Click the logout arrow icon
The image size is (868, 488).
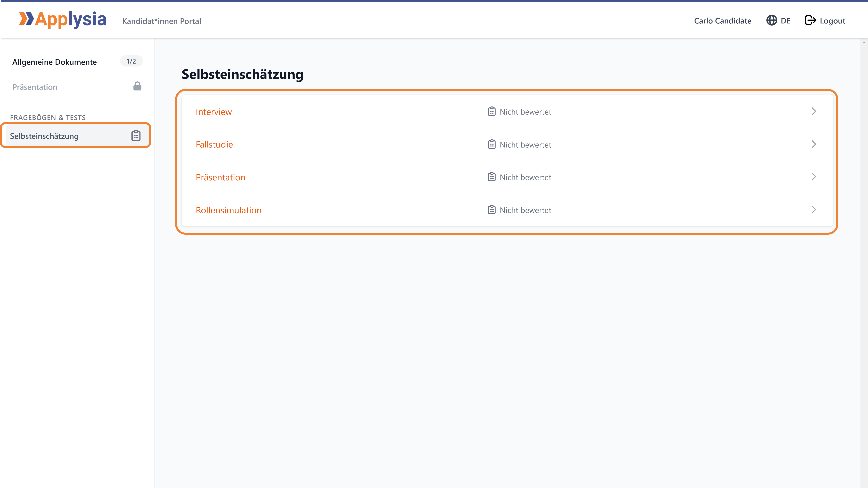pos(810,21)
